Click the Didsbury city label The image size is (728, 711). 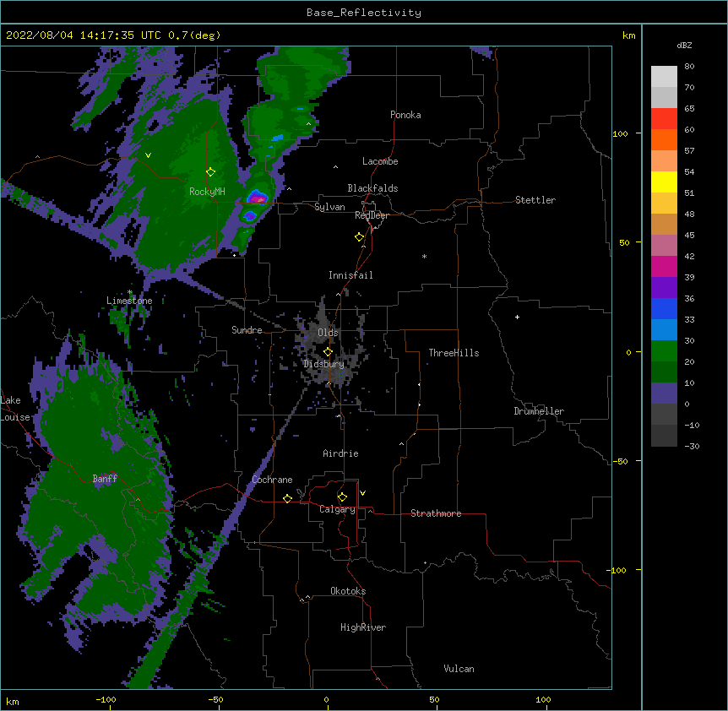323,364
